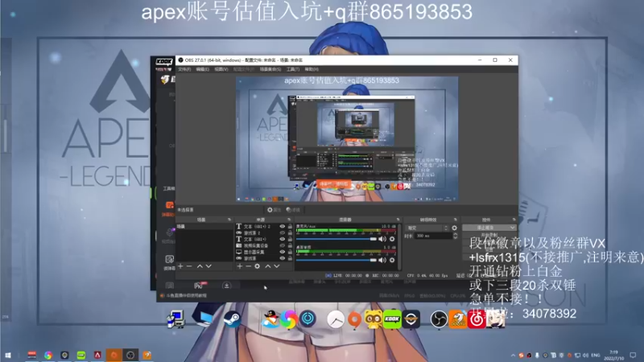Remove selected source with minus button

pos(248,266)
